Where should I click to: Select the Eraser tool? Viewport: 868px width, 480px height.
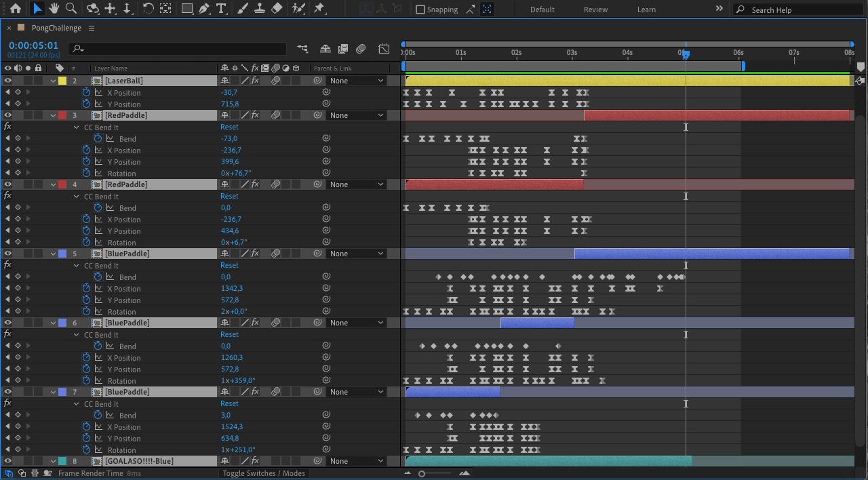pos(276,9)
